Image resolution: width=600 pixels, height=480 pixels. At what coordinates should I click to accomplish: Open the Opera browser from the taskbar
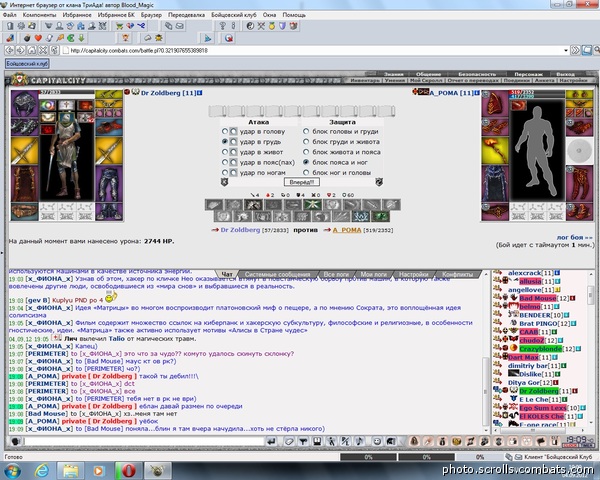[x=129, y=471]
